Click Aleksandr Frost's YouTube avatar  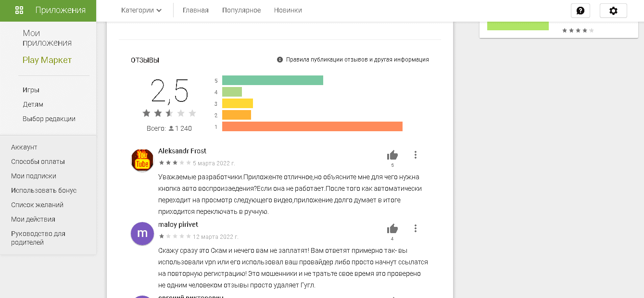142,159
